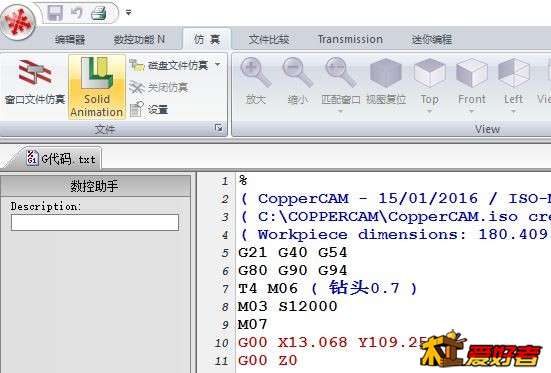Switch to the 编辑器 editor ribbon tab
Image resolution: width=551 pixels, height=373 pixels.
tap(70, 40)
